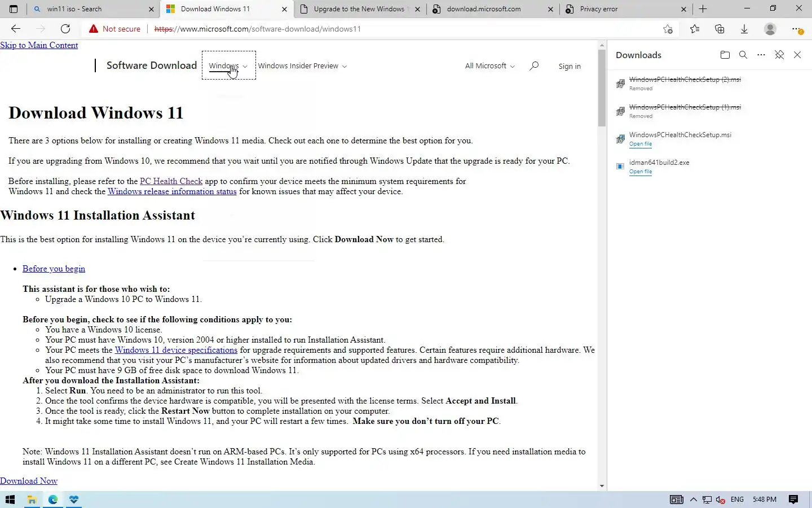Expand the Windows navigation dropdown
This screenshot has height=508, width=812.
228,65
